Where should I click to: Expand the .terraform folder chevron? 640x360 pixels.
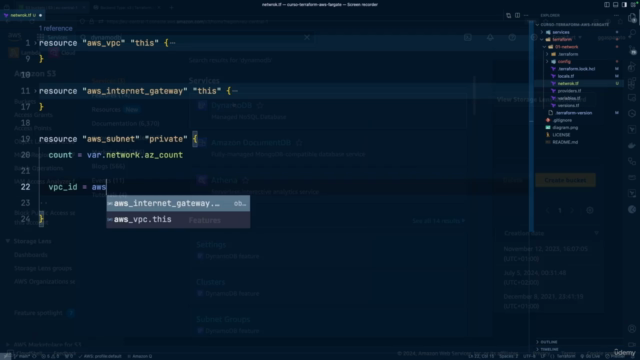click(547, 54)
